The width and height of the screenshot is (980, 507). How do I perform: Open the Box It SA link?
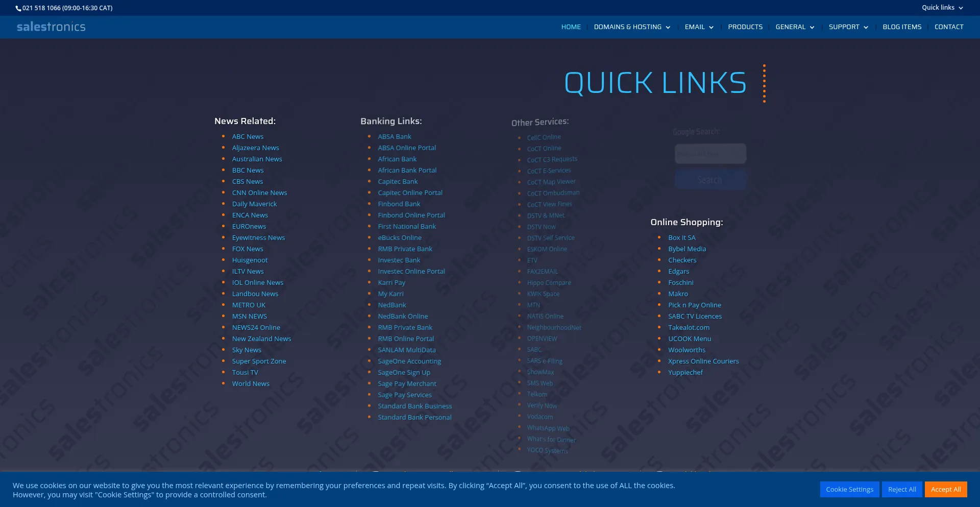[682, 238]
